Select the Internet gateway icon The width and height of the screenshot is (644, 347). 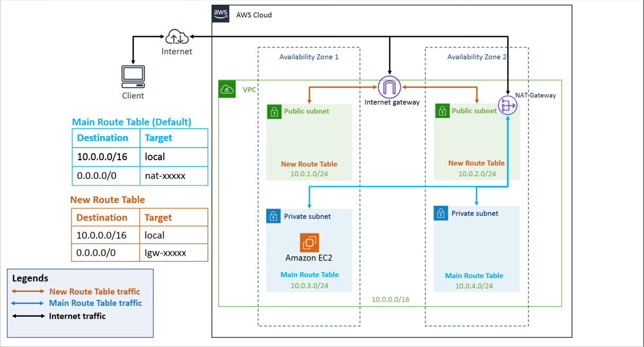(x=389, y=86)
